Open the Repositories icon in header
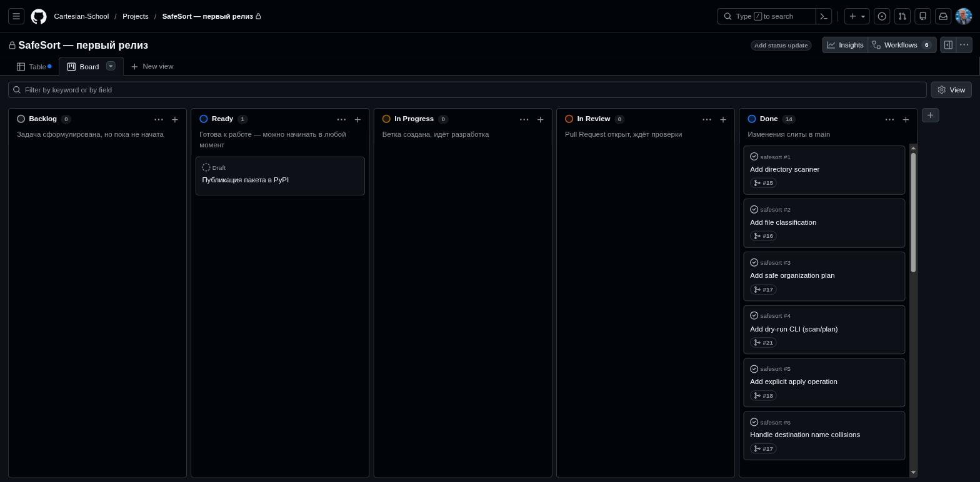Viewport: 980px width, 482px height. tap(922, 16)
